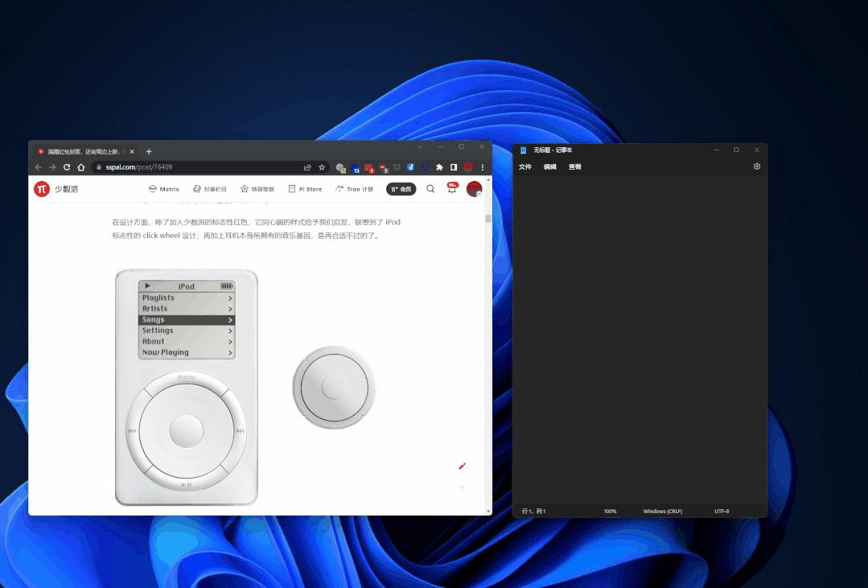Image resolution: width=868 pixels, height=588 pixels.
Task: Open Notepad settings gear icon
Action: (x=756, y=167)
